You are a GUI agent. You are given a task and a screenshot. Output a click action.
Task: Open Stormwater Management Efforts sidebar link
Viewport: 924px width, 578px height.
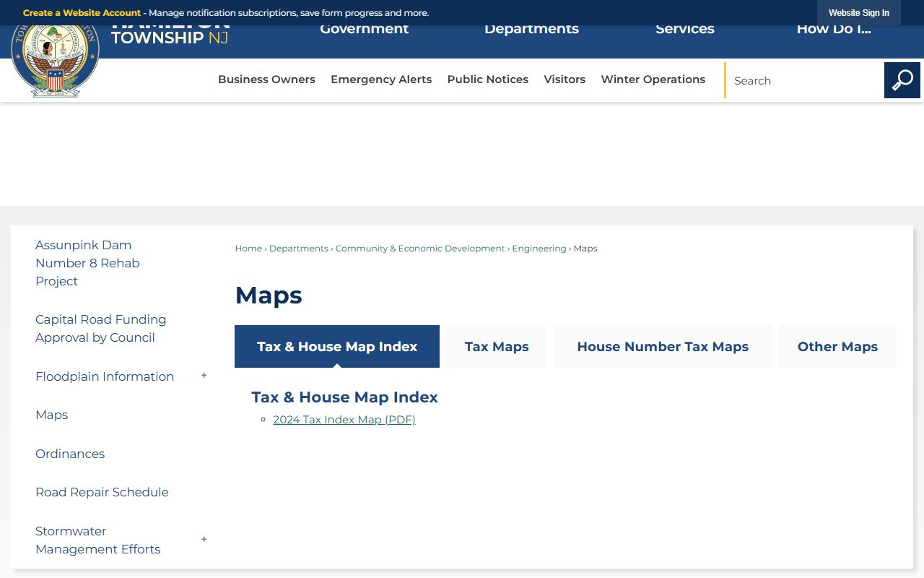(x=98, y=540)
